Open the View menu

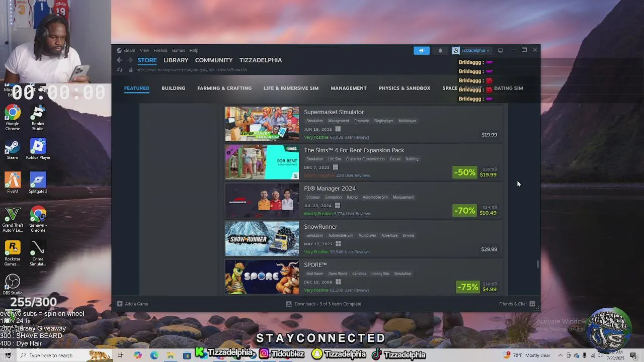(144, 50)
